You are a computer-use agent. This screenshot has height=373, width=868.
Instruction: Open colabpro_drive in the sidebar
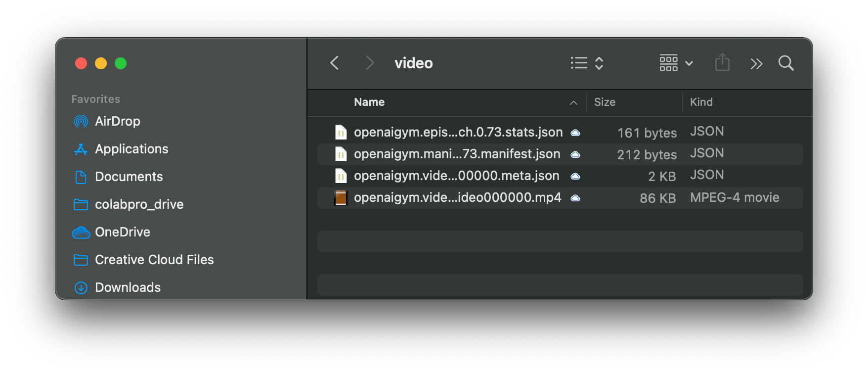click(139, 204)
